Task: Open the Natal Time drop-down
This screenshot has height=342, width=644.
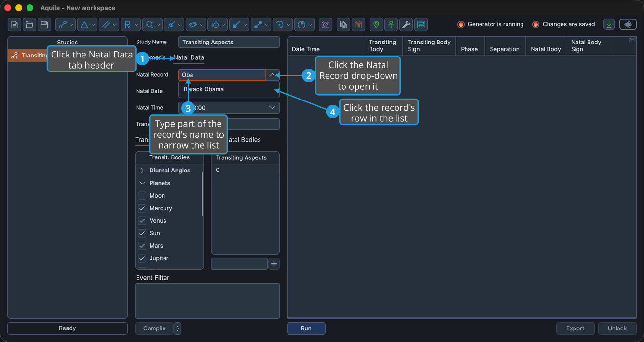Action: (x=272, y=108)
